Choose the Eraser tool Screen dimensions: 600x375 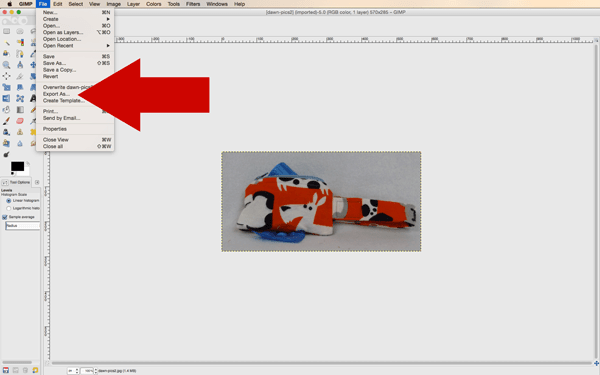click(x=20, y=121)
